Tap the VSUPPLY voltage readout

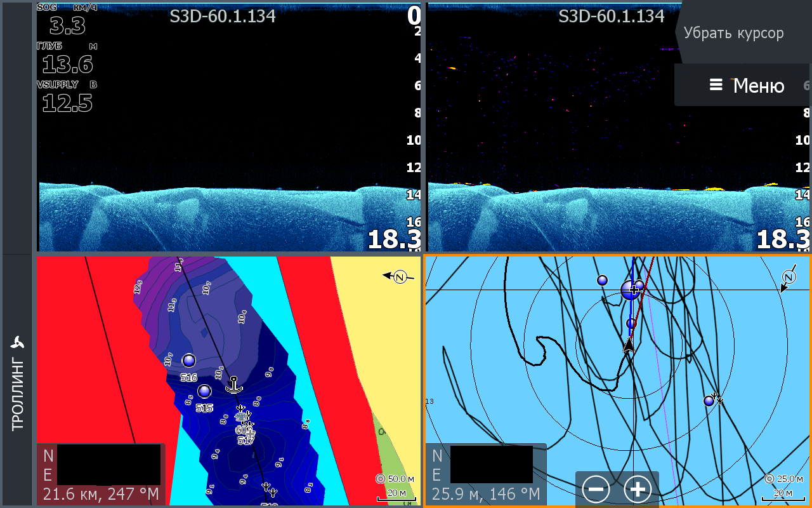[67, 102]
